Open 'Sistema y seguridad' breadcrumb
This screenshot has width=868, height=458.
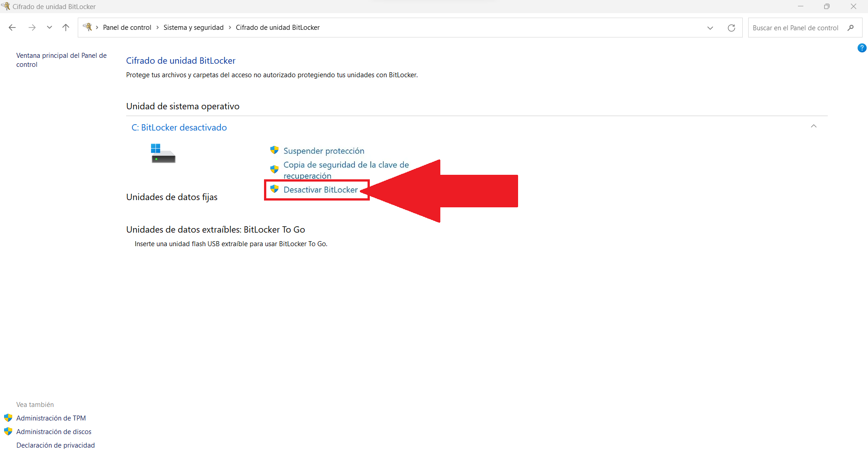pyautogui.click(x=193, y=28)
